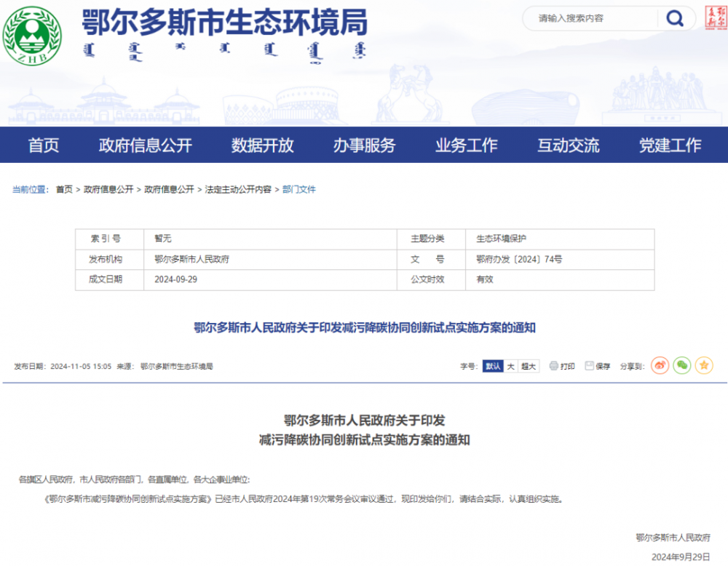
Task: Click the search magnifier icon
Action: tap(675, 18)
